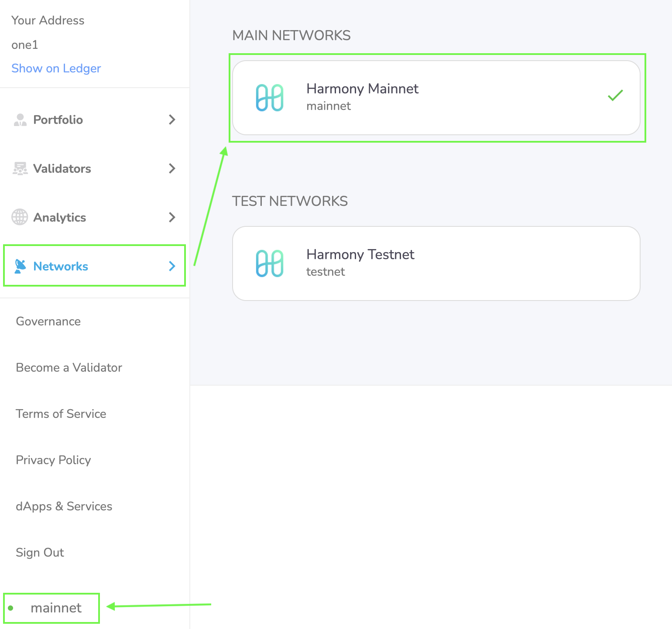Open the Analytics menu item
Image resolution: width=672 pixels, height=629 pixels.
pyautogui.click(x=95, y=217)
